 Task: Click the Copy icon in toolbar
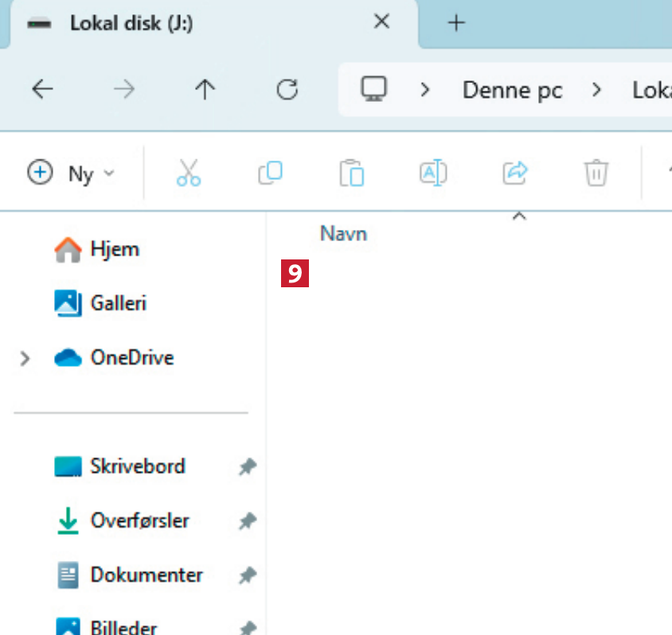point(270,173)
